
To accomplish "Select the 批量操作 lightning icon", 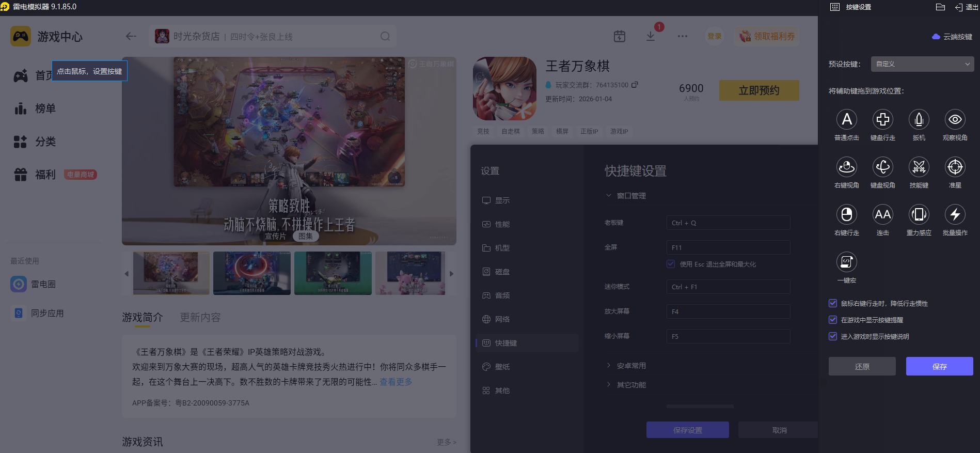I will [x=955, y=214].
